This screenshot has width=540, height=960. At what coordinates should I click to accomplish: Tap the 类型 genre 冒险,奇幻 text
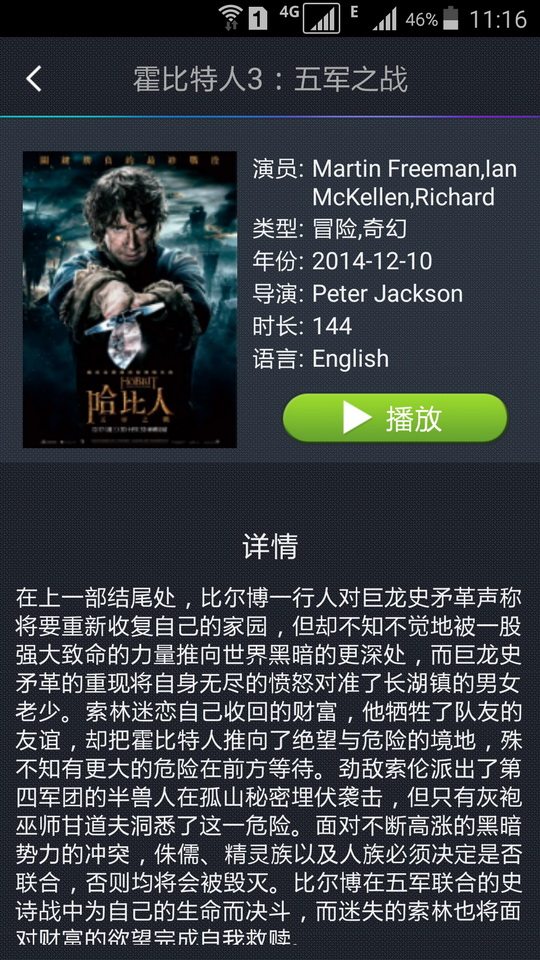(359, 230)
